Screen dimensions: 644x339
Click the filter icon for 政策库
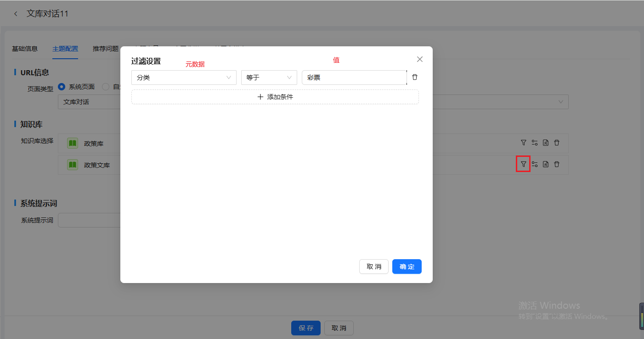tap(523, 143)
